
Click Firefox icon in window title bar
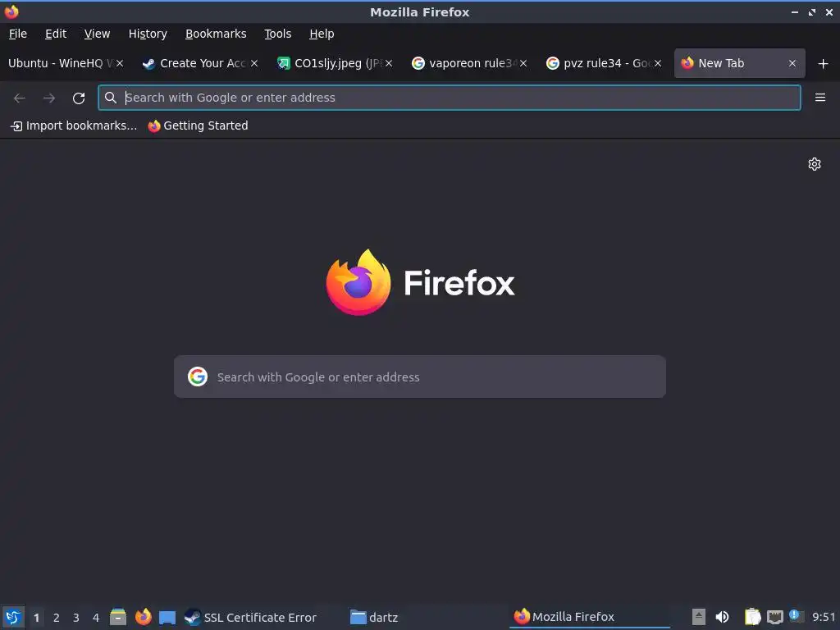click(x=11, y=11)
